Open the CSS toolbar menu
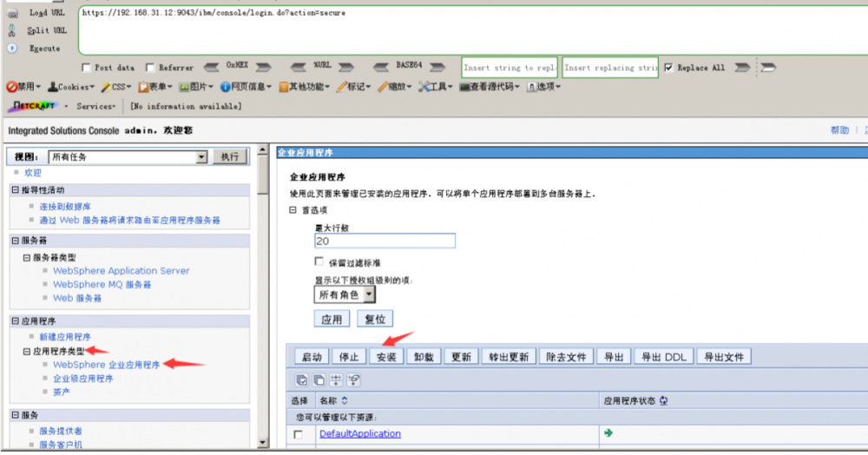The height and width of the screenshot is (455, 868). [x=115, y=87]
